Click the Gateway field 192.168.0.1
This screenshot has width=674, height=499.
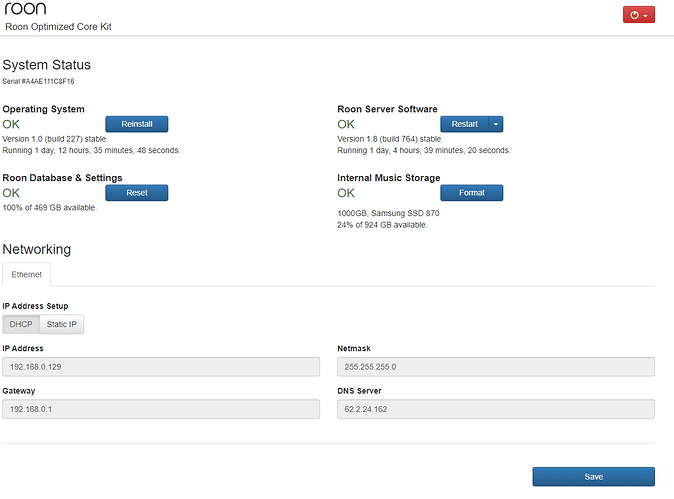point(161,409)
